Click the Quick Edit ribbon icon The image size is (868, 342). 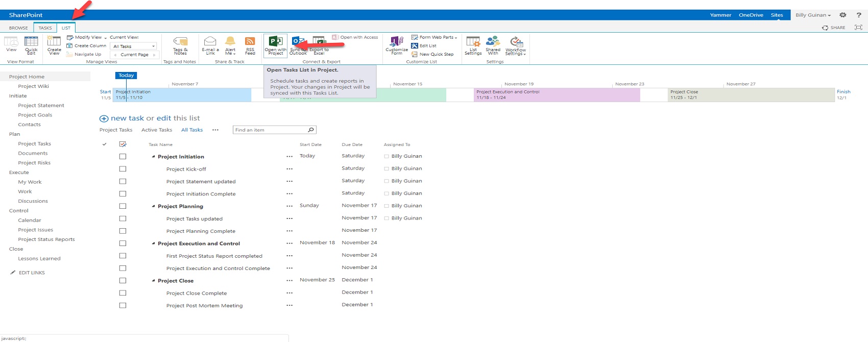click(31, 45)
